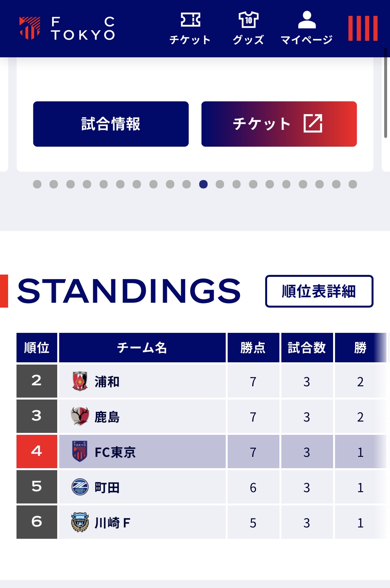Screen dimensions: 390x588
Task: Open 試合情報 match info button
Action: (111, 124)
